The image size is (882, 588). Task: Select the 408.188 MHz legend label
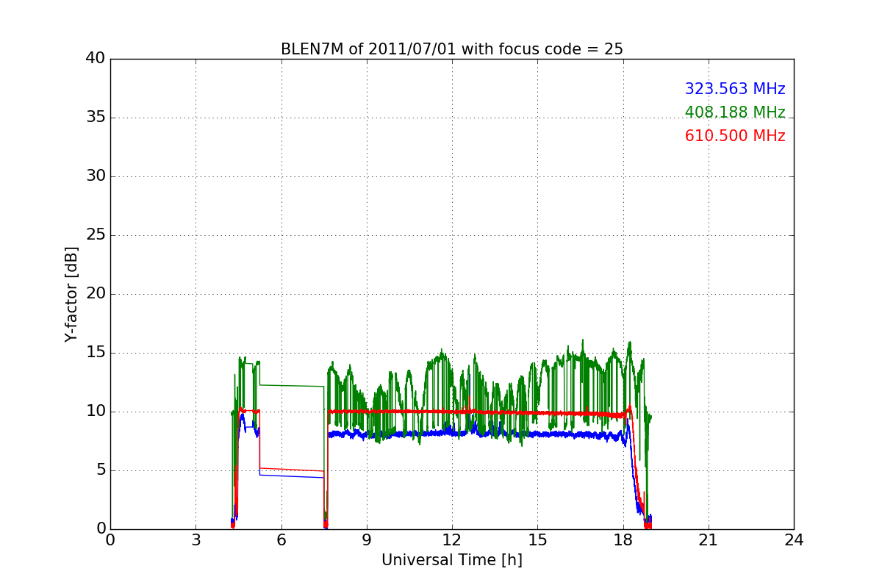[x=735, y=112]
